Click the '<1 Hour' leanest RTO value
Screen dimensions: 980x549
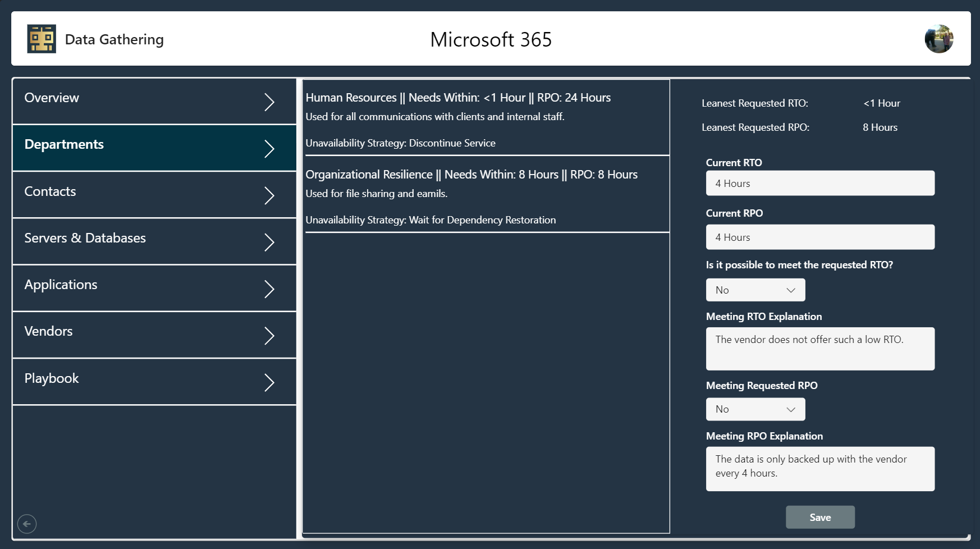point(881,103)
